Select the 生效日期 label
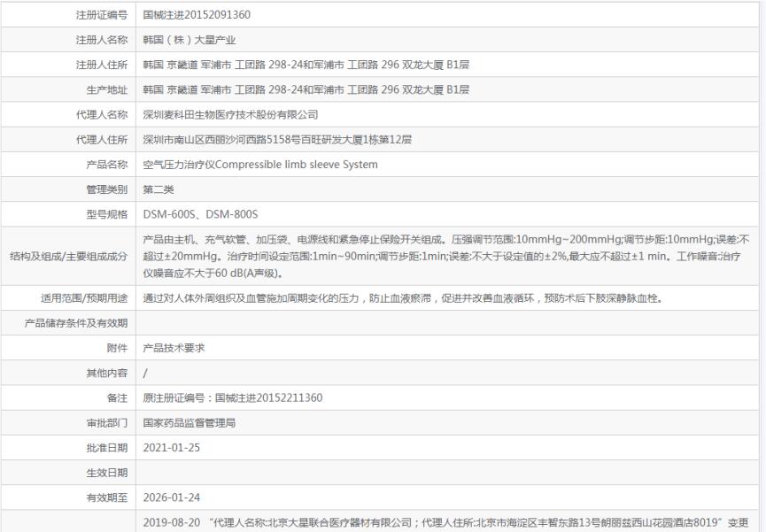Screen dimensions: 766x532 point(107,473)
